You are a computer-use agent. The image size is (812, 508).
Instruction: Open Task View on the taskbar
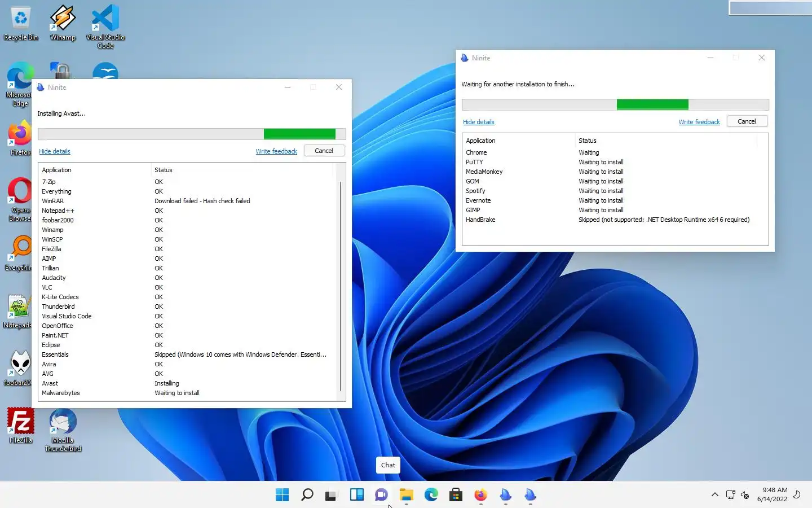(332, 495)
